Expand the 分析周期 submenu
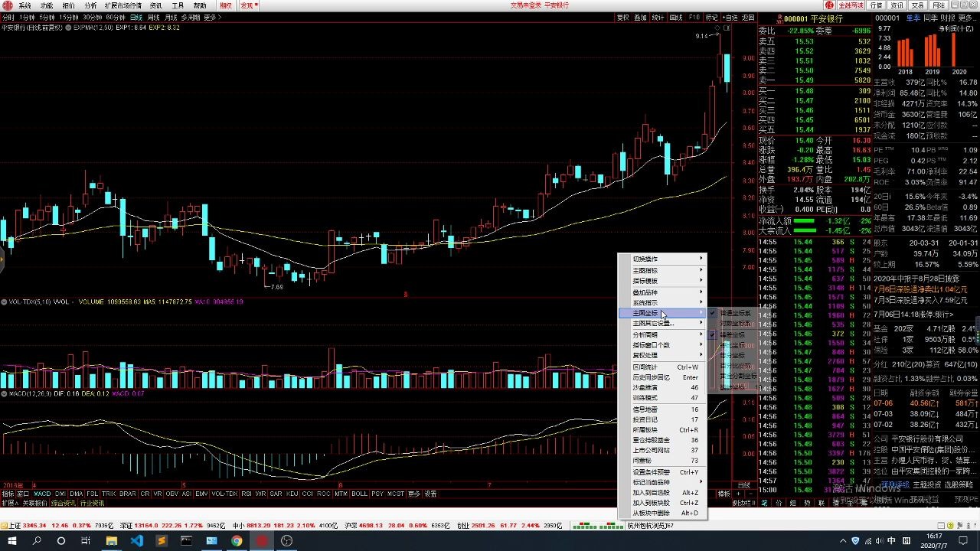The image size is (980, 551). (x=662, y=334)
